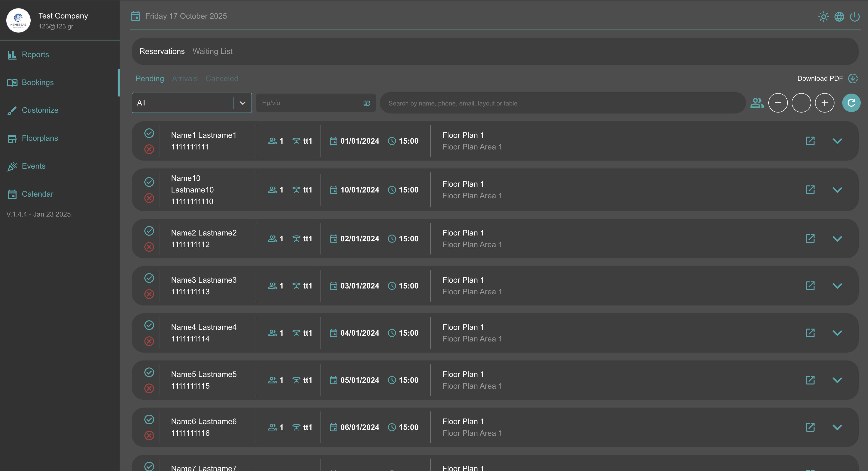The height and width of the screenshot is (471, 868).
Task: Expand the Name3 Lastname3 reservation row
Action: [x=837, y=286]
